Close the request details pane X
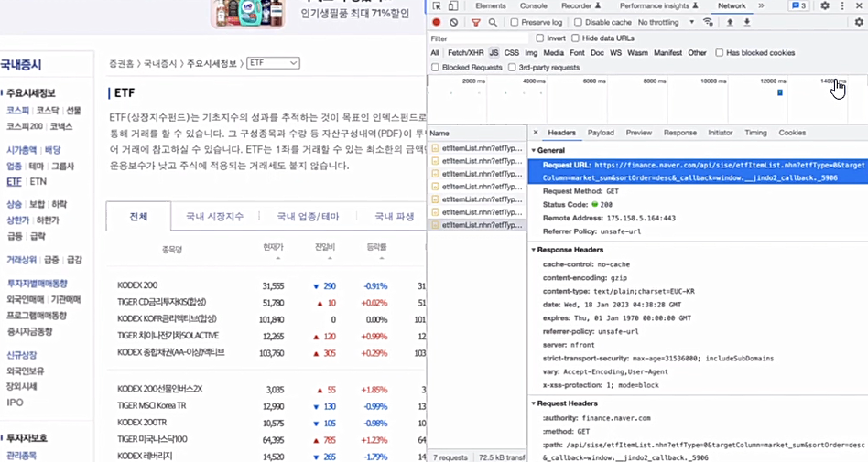 click(x=536, y=133)
